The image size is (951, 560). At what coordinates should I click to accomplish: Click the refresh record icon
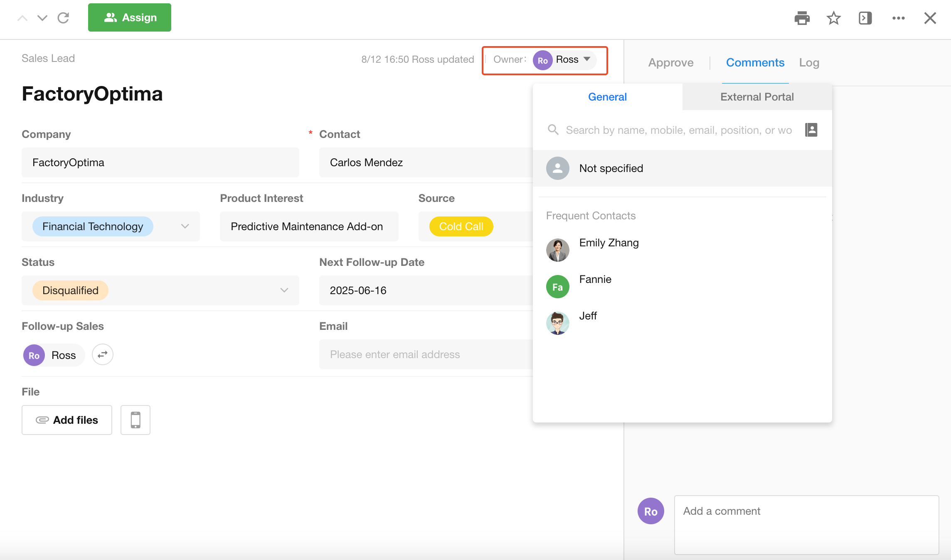click(63, 18)
